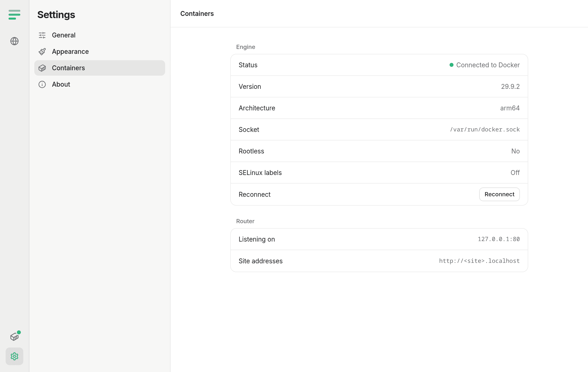Viewport: 588px width, 372px height.
Task: Click the site address http://<site>.localhost
Action: click(479, 261)
